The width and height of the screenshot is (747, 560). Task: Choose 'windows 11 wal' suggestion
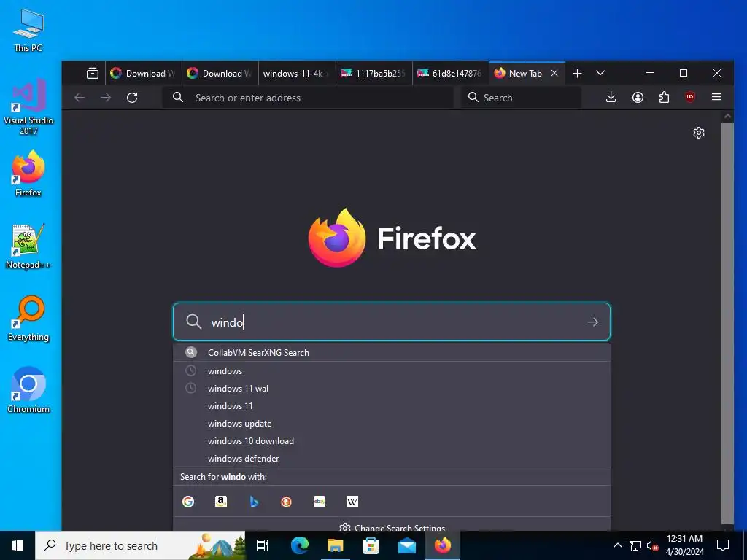pyautogui.click(x=392, y=389)
